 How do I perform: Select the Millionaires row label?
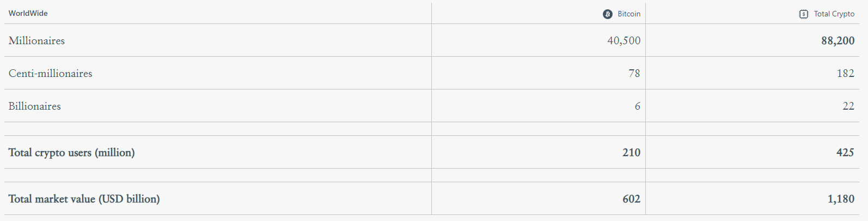[x=36, y=41]
